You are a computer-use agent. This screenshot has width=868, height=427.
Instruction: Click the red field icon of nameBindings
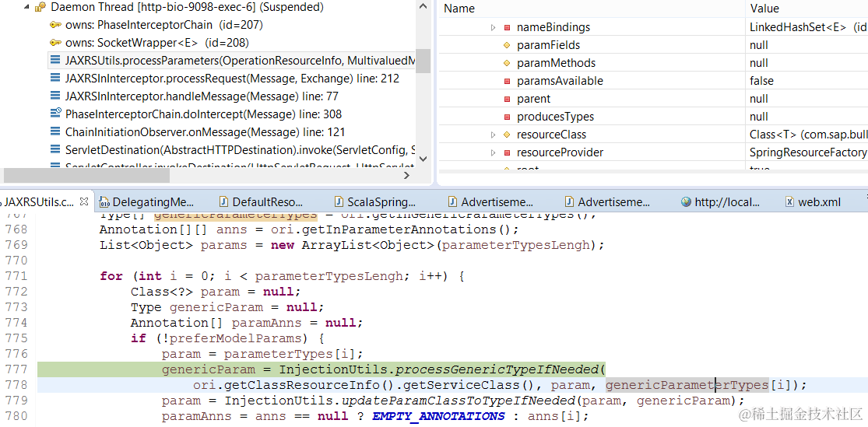pos(507,27)
